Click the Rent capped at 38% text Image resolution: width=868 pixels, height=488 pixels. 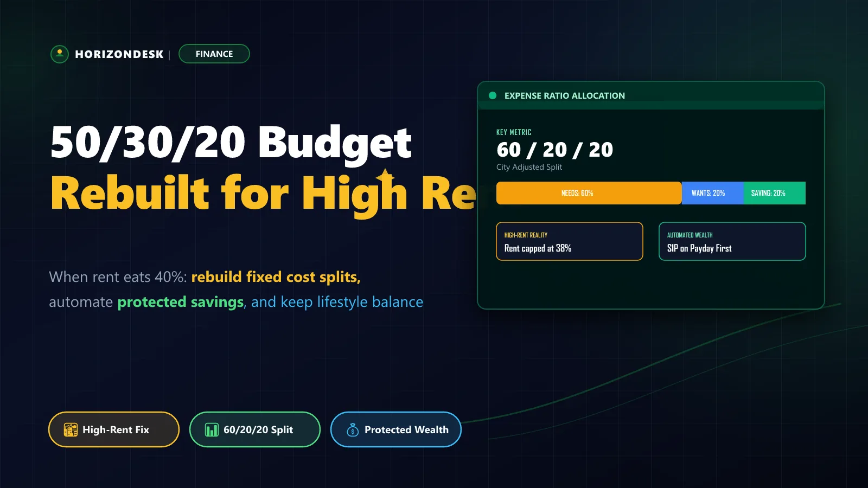pos(538,248)
